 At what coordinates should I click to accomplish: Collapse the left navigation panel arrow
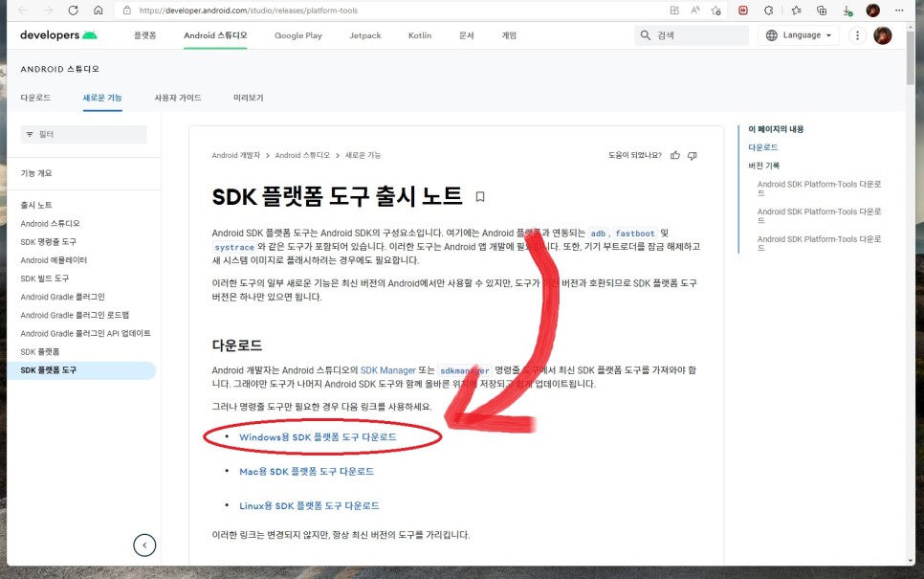point(144,545)
